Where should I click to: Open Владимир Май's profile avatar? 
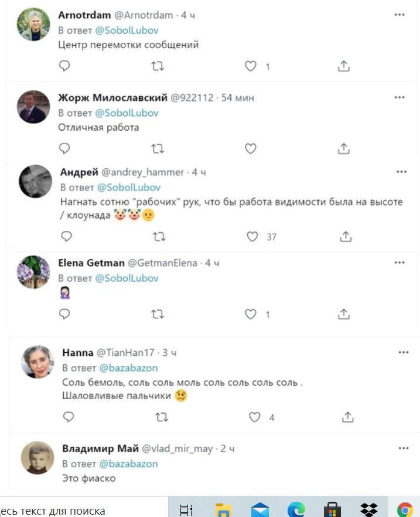tap(37, 457)
